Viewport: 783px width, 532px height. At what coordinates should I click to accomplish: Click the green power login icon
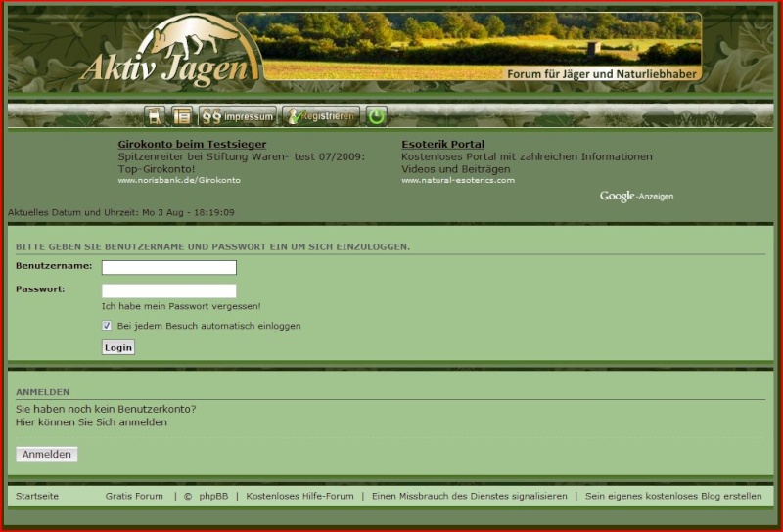376,116
